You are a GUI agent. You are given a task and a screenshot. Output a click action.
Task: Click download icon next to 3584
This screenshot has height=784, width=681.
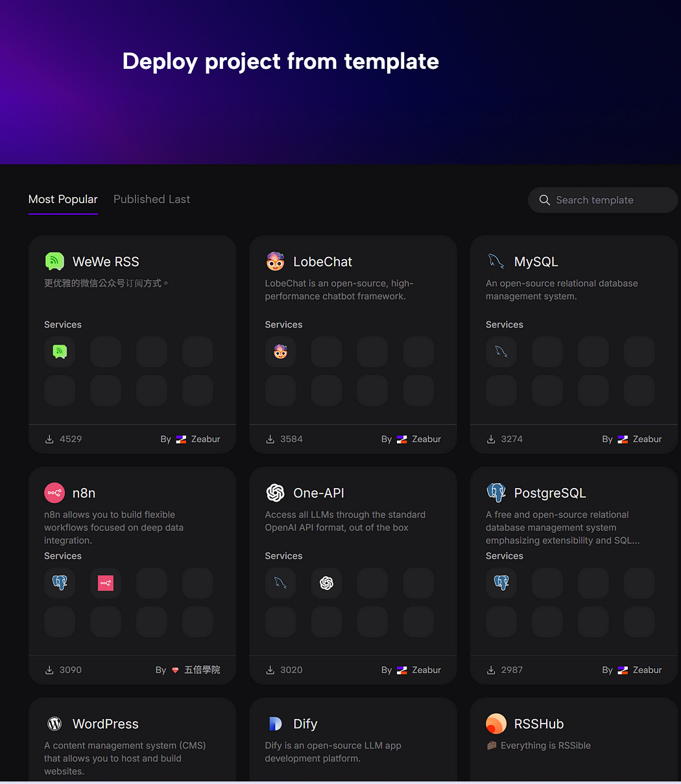tap(270, 439)
